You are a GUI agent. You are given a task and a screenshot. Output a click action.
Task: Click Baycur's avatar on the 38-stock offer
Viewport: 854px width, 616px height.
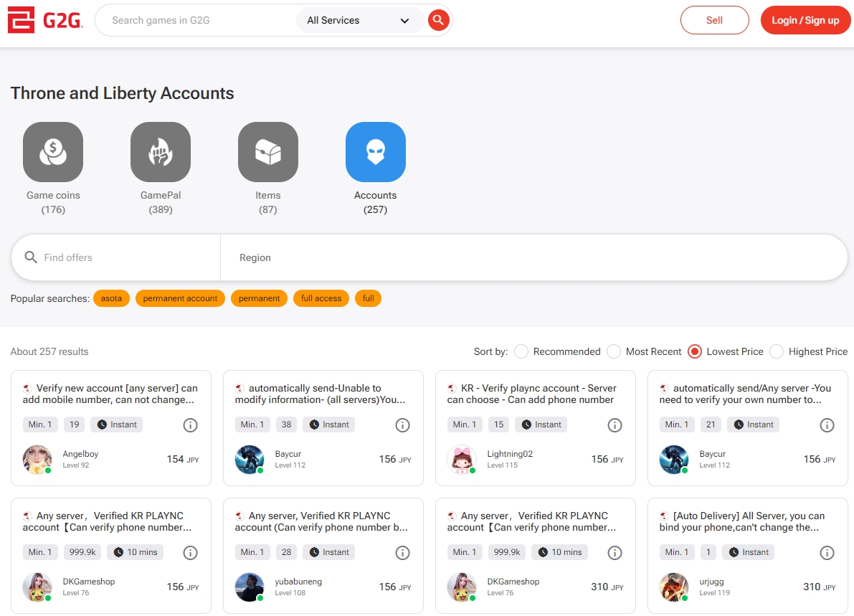click(x=250, y=459)
